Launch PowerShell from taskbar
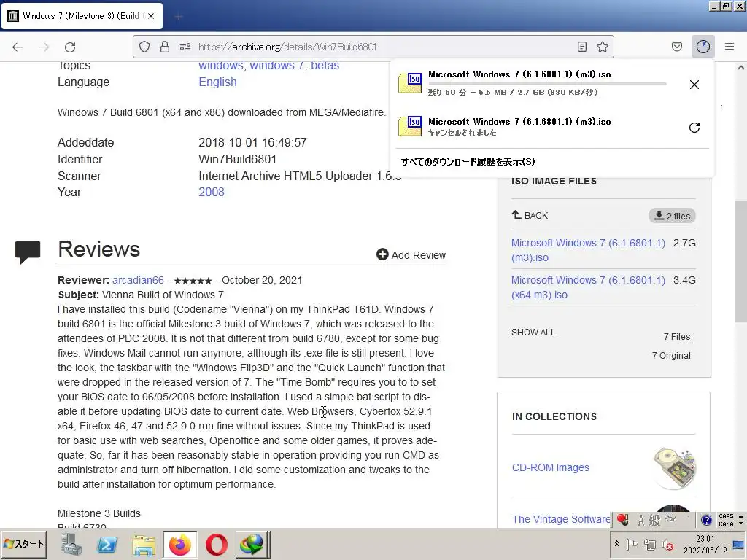 pyautogui.click(x=107, y=544)
